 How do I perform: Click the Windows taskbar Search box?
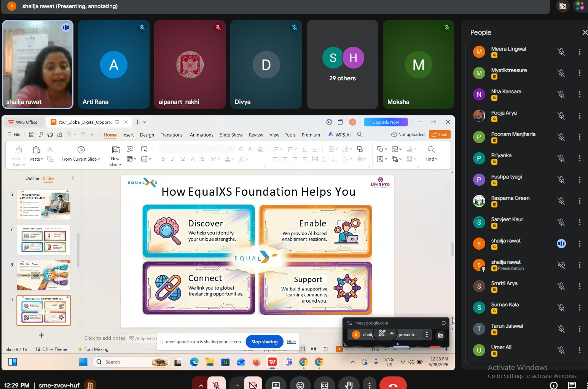pos(131,362)
